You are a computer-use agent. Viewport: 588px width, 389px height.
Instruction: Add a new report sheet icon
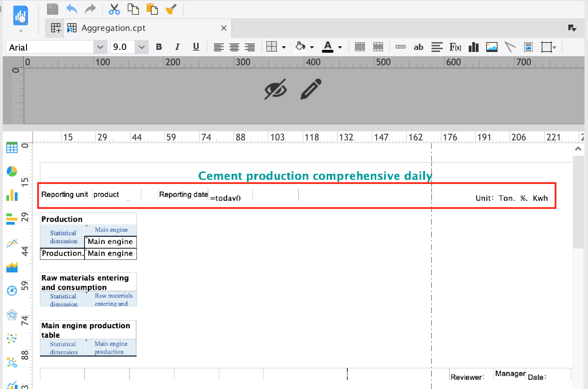point(56,28)
